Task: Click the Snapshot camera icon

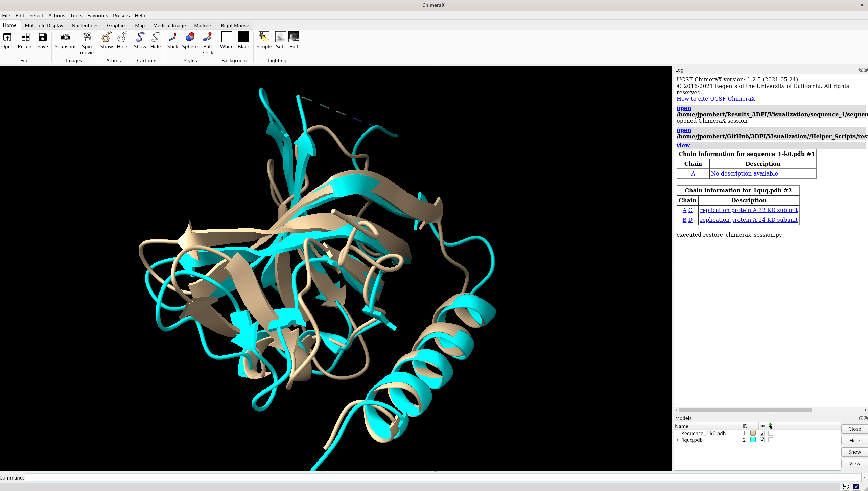Action: pyautogui.click(x=65, y=37)
